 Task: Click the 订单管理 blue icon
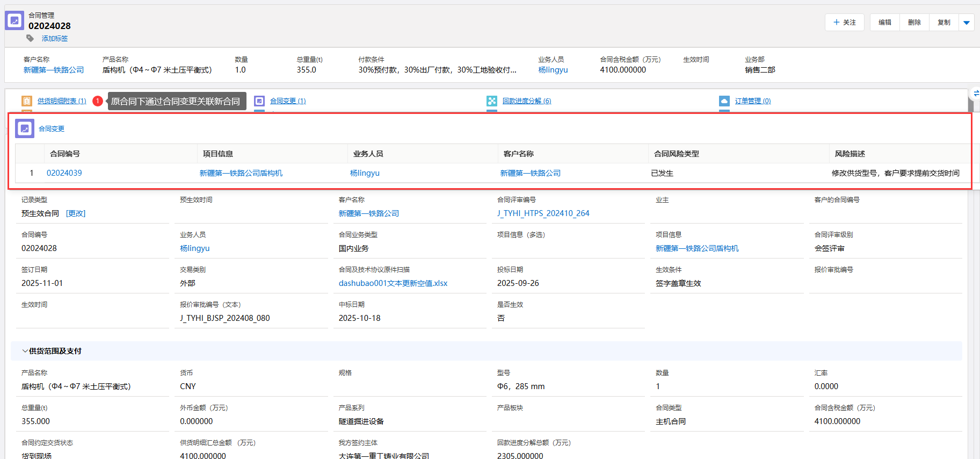(724, 101)
